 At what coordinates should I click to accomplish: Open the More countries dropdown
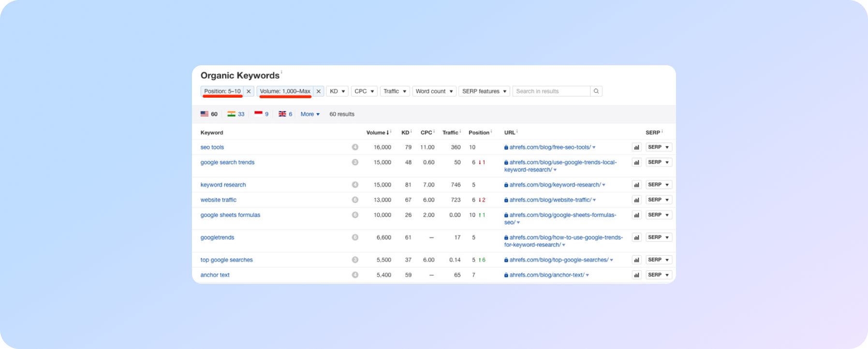(x=310, y=114)
